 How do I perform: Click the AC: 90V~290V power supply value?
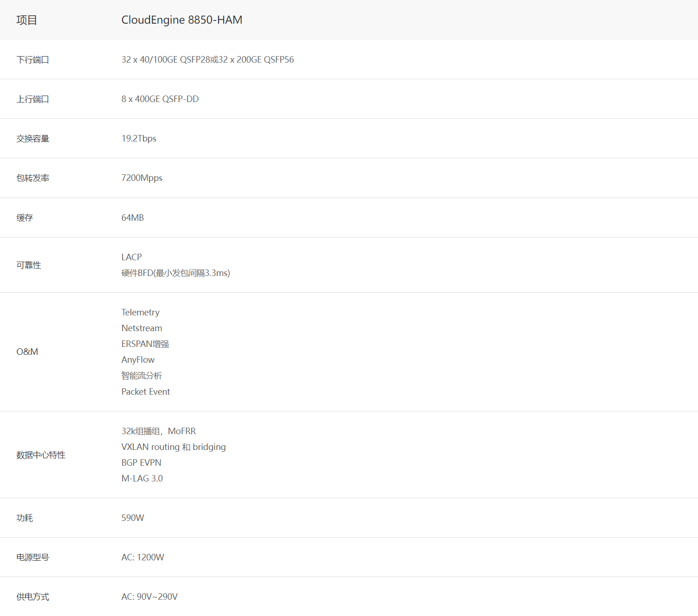(x=149, y=597)
